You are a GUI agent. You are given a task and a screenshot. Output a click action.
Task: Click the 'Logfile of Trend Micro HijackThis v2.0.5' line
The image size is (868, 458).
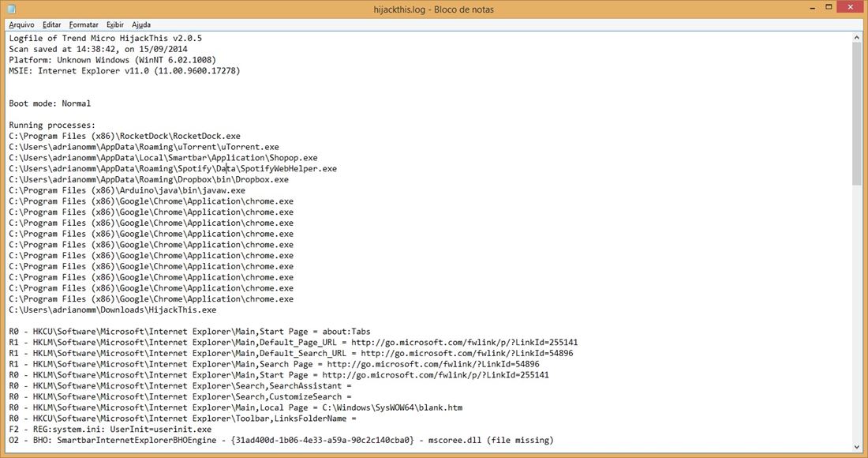[x=105, y=38]
